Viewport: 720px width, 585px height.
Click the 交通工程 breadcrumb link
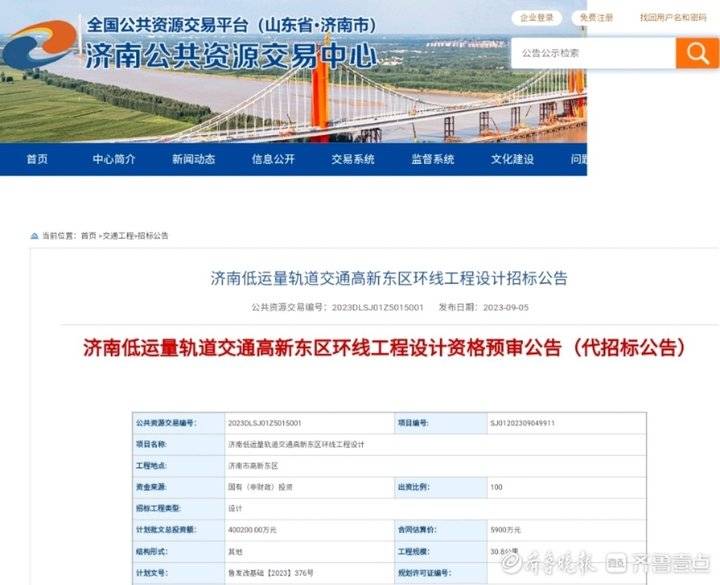click(x=118, y=236)
